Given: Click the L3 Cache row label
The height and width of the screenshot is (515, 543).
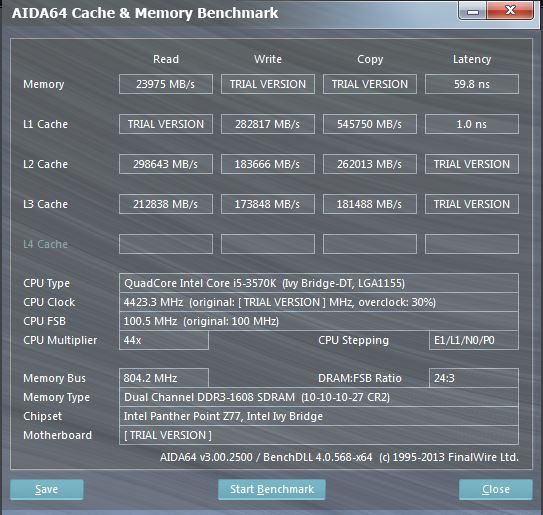Looking at the screenshot, I should [45, 204].
